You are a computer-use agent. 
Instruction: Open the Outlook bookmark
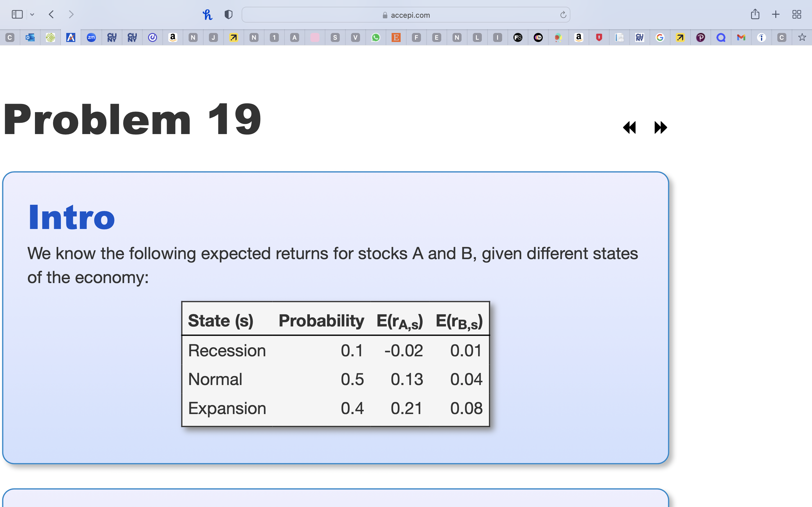point(30,37)
